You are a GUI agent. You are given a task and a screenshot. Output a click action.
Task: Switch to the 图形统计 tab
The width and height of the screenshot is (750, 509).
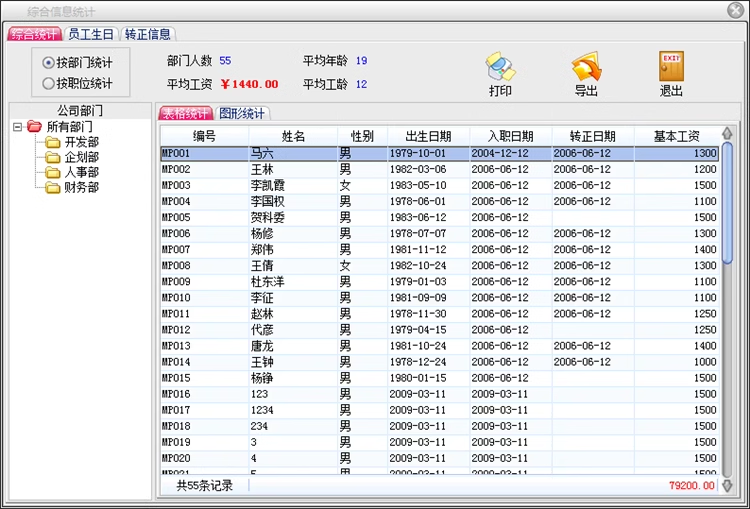click(242, 113)
